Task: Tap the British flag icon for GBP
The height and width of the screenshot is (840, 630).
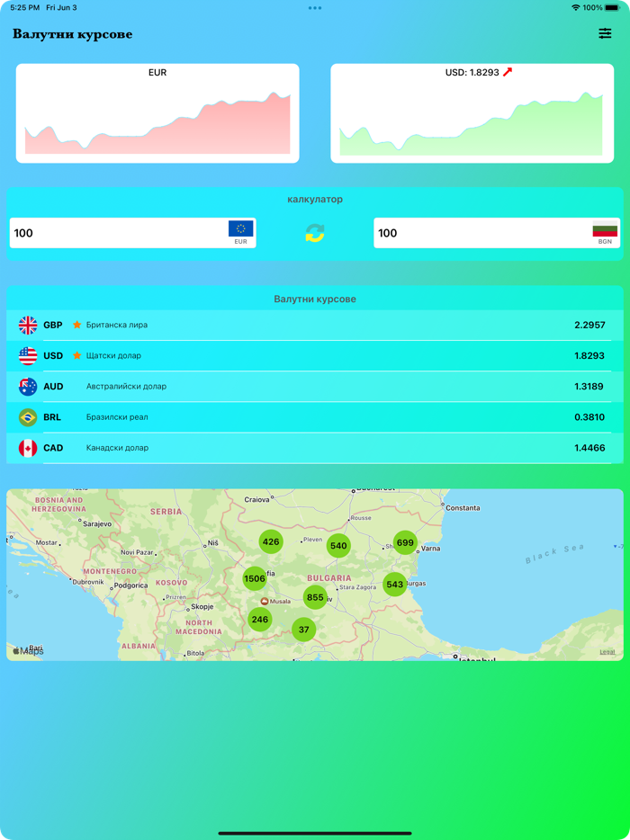Action: click(28, 326)
